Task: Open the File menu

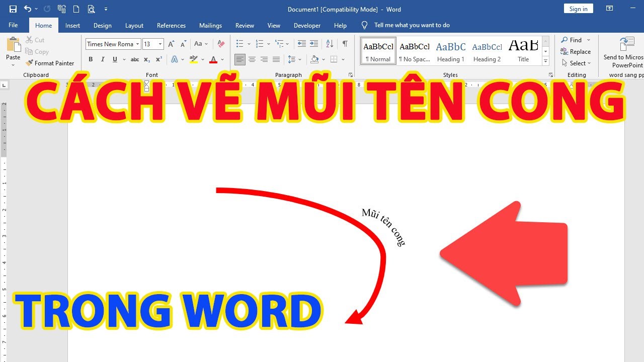Action: pyautogui.click(x=13, y=25)
